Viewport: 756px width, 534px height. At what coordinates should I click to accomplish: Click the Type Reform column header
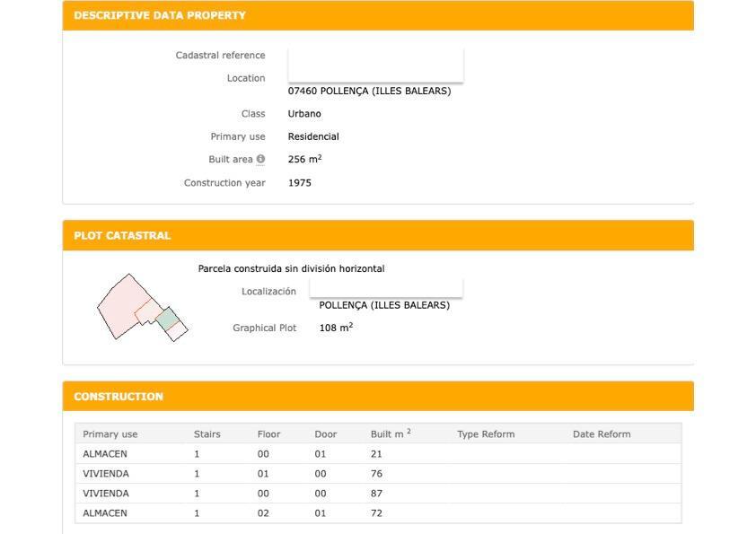(486, 434)
